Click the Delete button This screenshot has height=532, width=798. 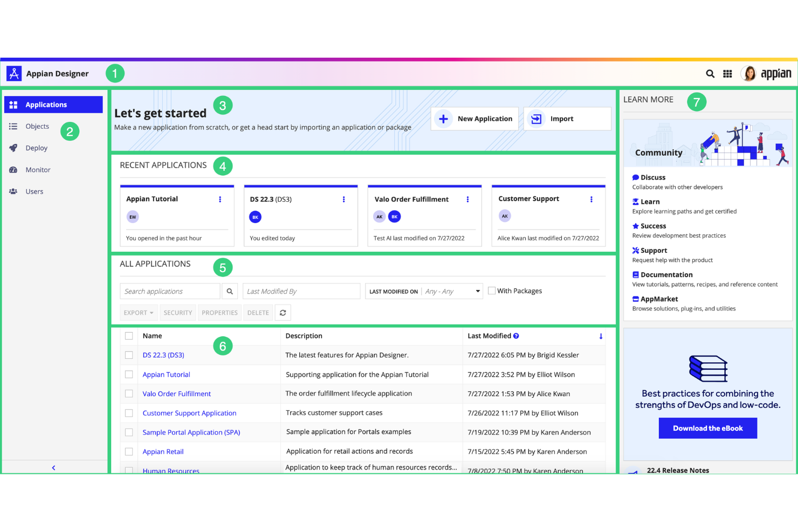pyautogui.click(x=258, y=313)
